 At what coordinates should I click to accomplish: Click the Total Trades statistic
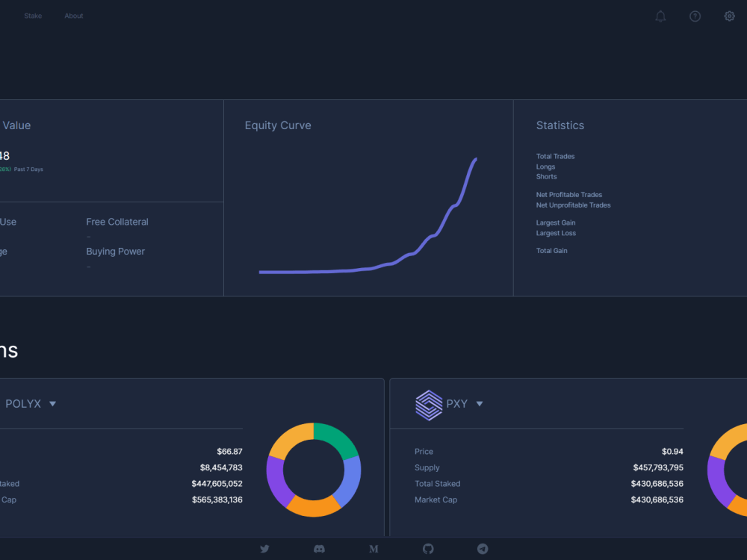[x=555, y=156]
